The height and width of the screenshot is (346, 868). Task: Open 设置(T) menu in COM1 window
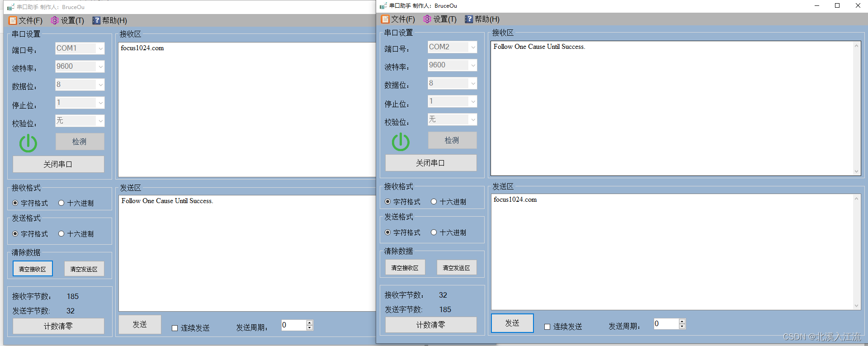[67, 20]
